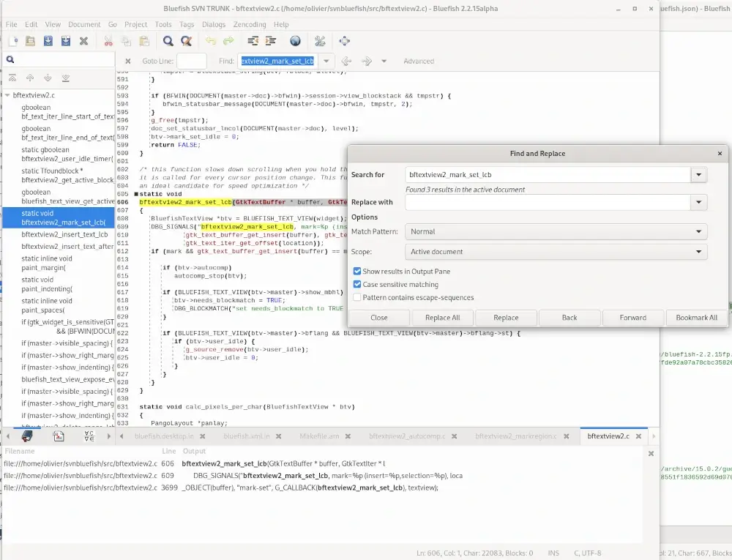Open a file using folder icon

30,41
